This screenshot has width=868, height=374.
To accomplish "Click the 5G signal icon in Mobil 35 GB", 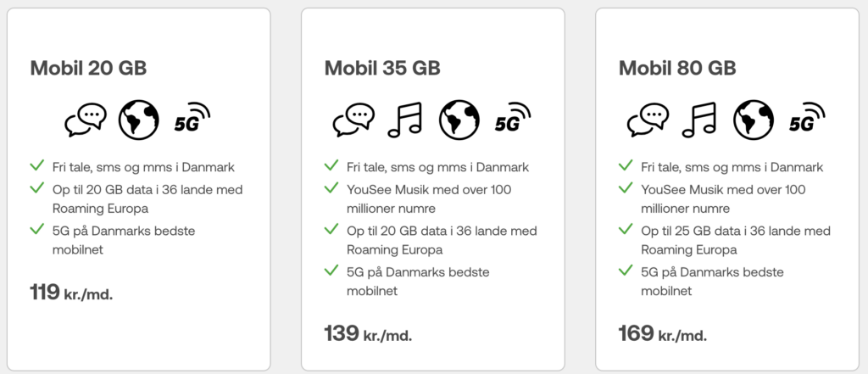I will point(513,118).
